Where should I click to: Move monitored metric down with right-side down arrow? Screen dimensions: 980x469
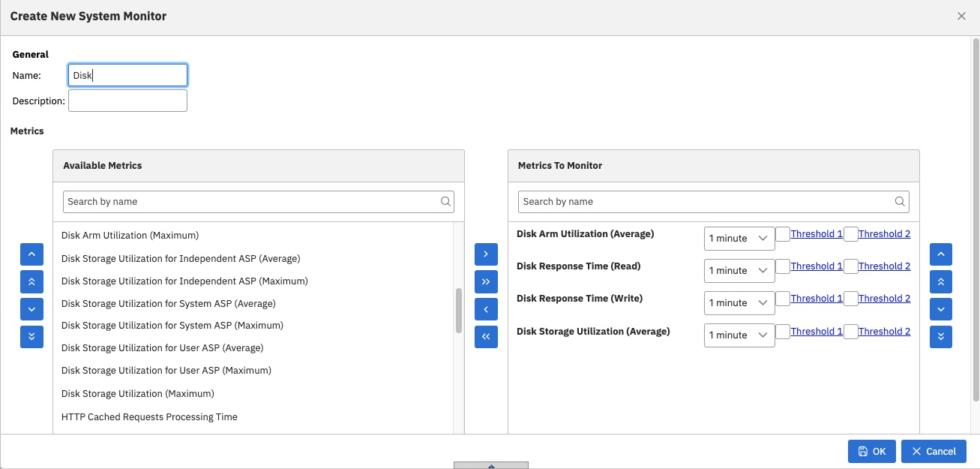coord(941,309)
